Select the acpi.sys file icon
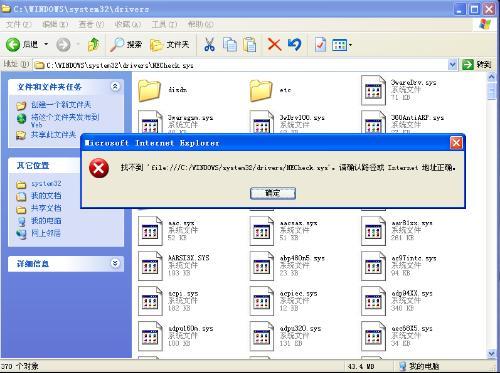The height and width of the screenshot is (373, 500). click(150, 301)
